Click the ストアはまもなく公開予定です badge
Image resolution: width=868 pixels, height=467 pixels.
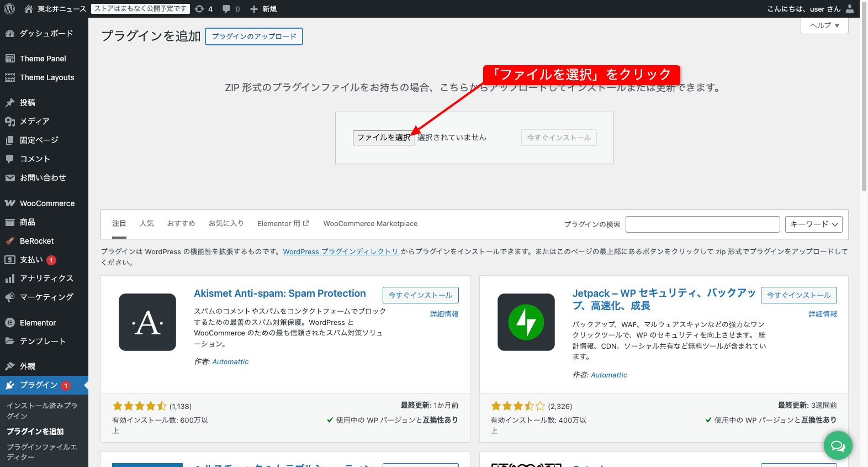[x=140, y=9]
